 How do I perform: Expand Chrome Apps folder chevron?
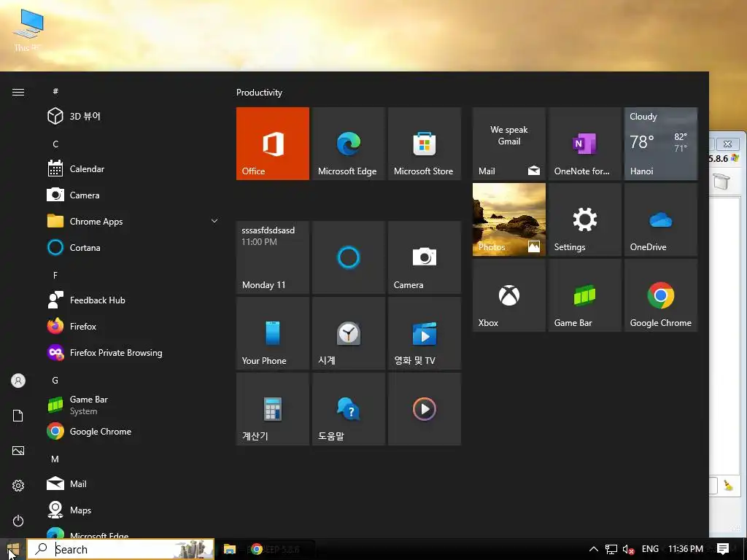point(214,221)
